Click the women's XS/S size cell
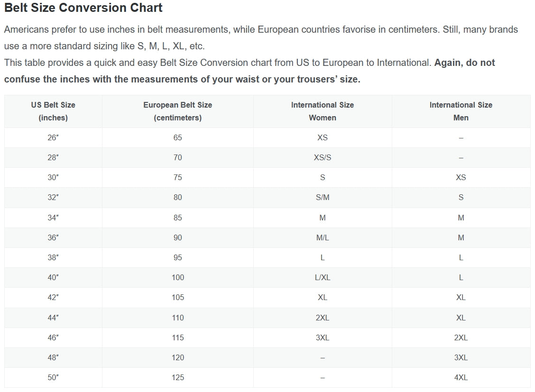535x392 pixels. click(x=323, y=157)
